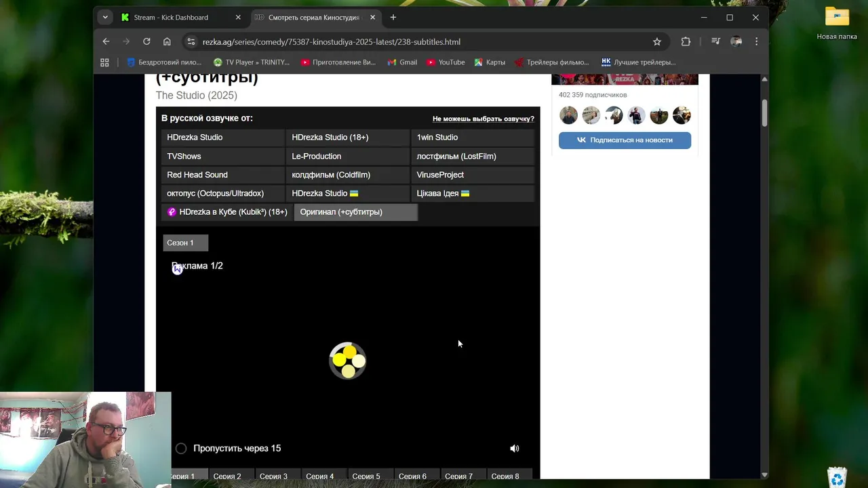Select Серия 4 episode
This screenshot has width=868, height=488.
point(324,474)
